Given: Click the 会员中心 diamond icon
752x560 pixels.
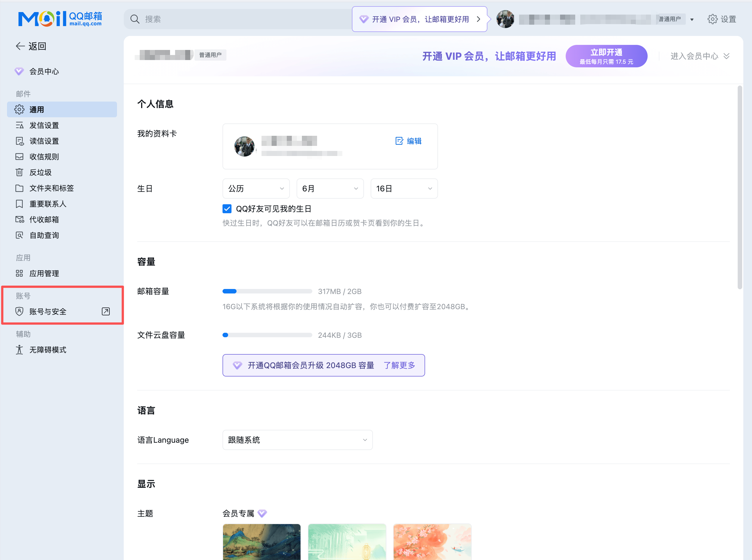Looking at the screenshot, I should click(19, 71).
